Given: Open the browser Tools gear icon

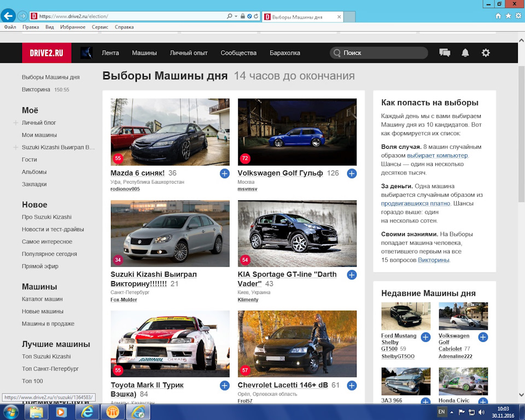Looking at the screenshot, I should point(518,16).
